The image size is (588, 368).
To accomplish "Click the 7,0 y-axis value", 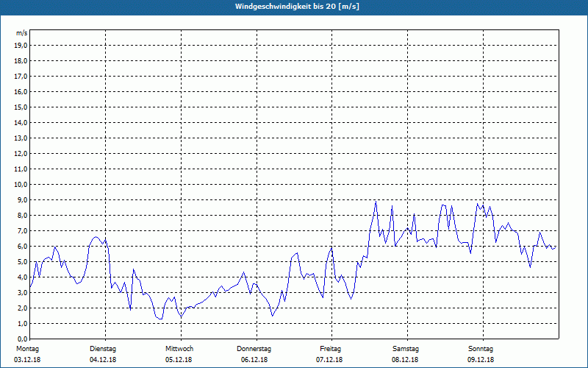I will (22, 230).
